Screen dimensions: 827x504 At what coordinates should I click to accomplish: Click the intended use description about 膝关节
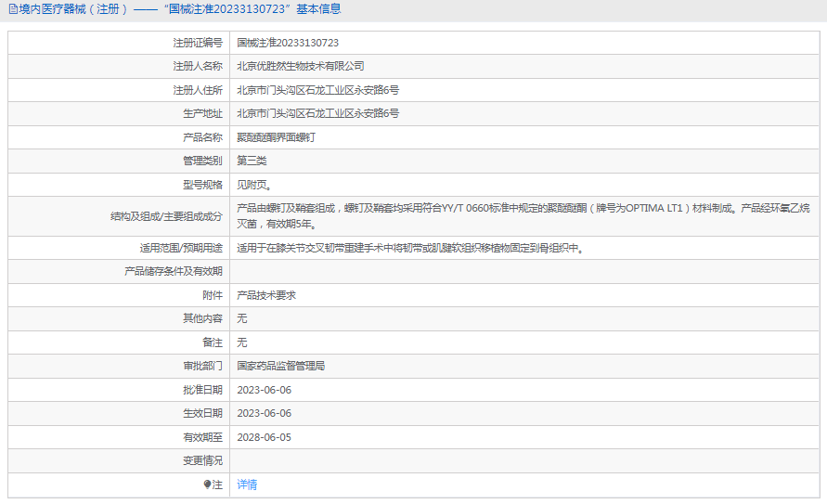pos(411,248)
